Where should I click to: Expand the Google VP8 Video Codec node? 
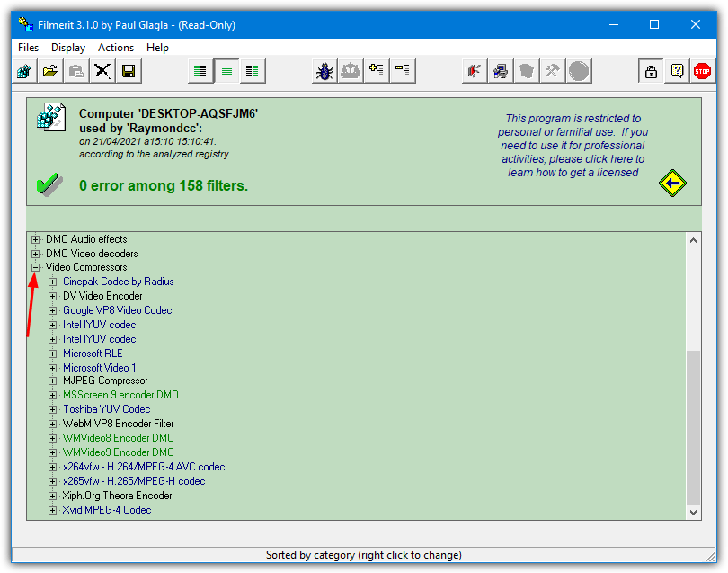click(x=52, y=310)
